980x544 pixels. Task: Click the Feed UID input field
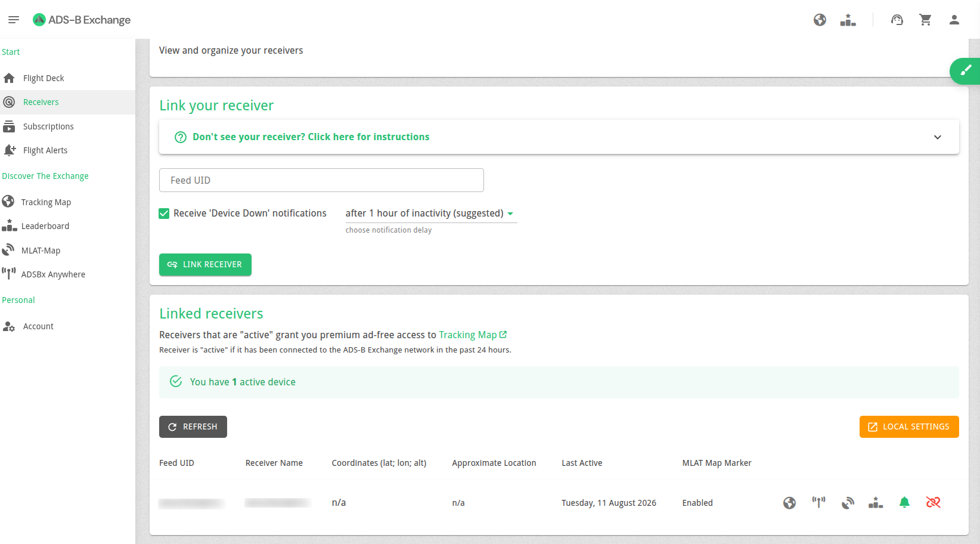tap(321, 180)
